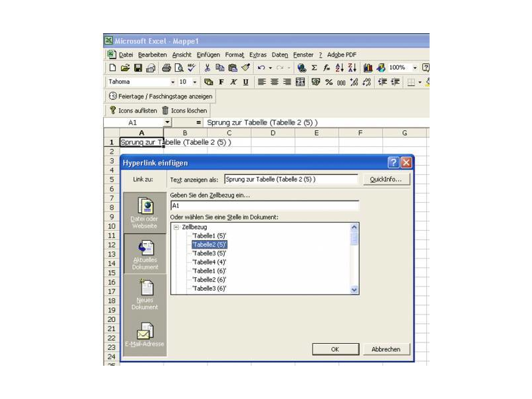The height and width of the screenshot is (399, 532).
Task: Apply bold with the F icon
Action: [221, 82]
